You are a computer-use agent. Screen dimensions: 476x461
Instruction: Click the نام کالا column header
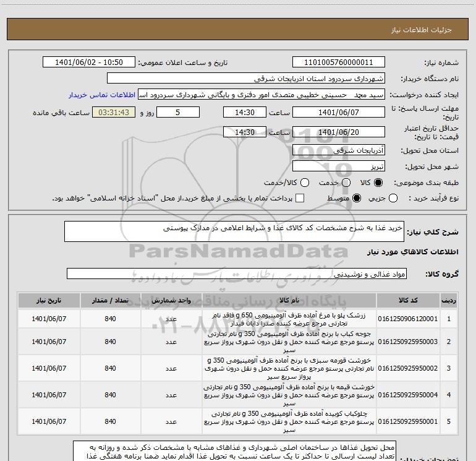[289, 300]
